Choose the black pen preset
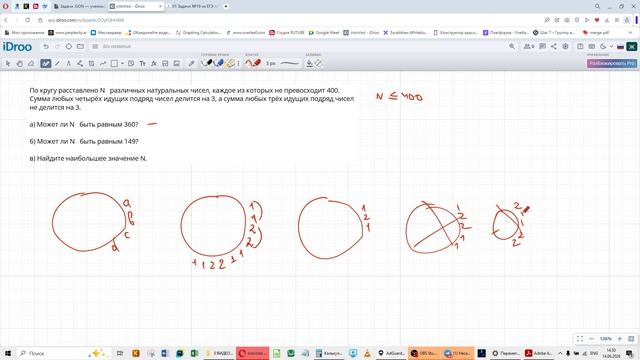 tap(208, 63)
